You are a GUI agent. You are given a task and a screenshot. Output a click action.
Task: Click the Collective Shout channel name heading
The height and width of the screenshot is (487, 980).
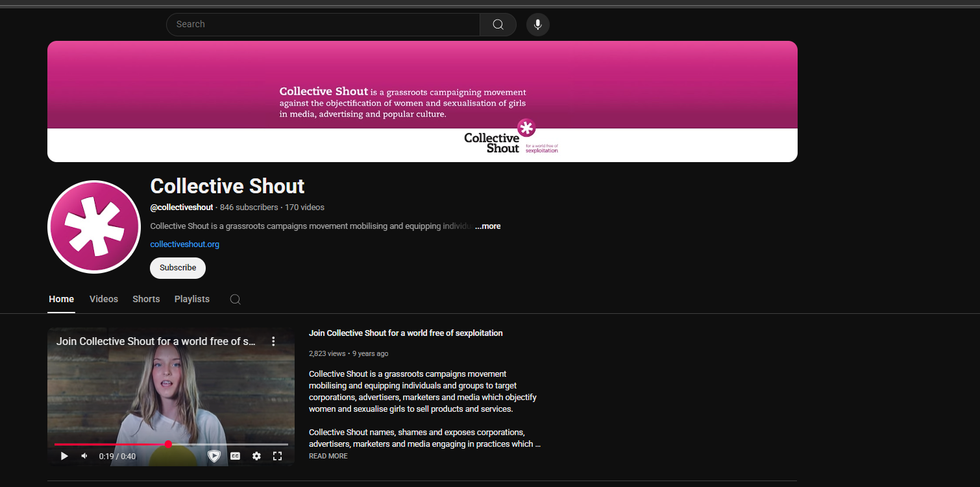[227, 186]
